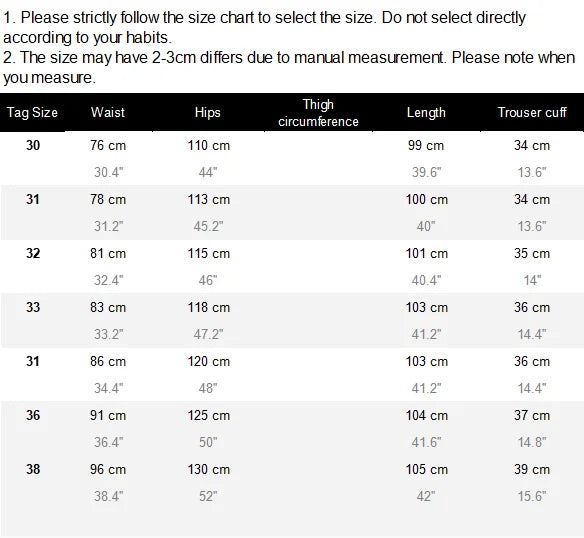Select tag size 36 row label
The image size is (584, 538).
[33, 415]
